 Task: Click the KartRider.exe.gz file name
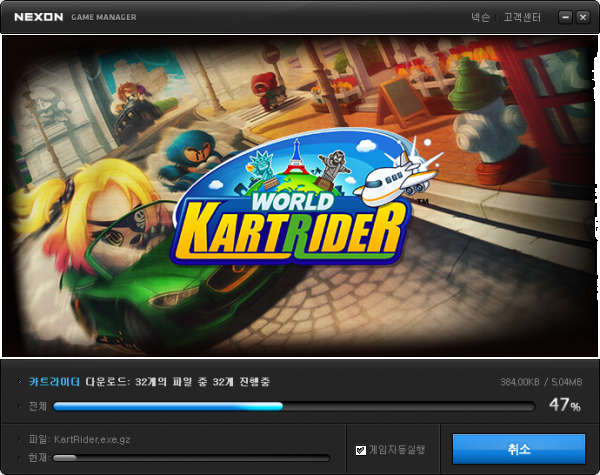(92, 439)
